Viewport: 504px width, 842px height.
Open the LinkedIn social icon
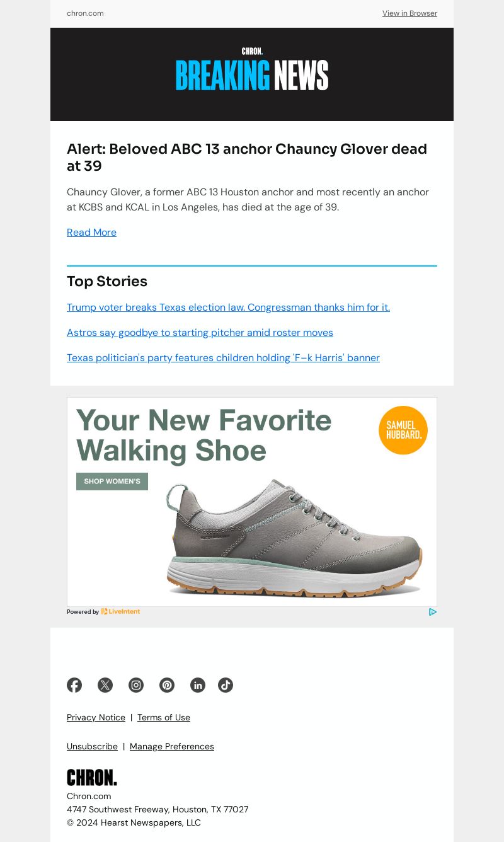(198, 685)
